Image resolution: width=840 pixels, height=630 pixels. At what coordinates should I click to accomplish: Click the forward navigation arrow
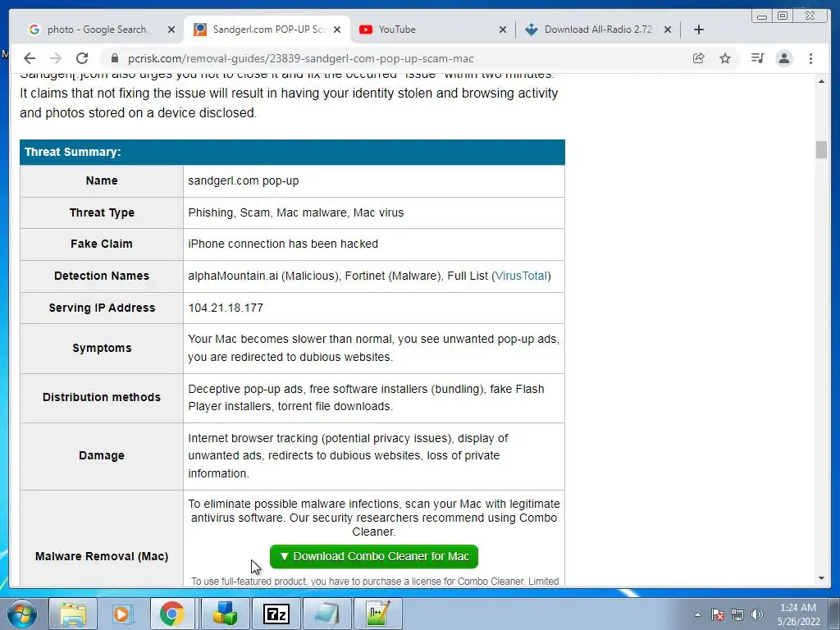pyautogui.click(x=56, y=58)
